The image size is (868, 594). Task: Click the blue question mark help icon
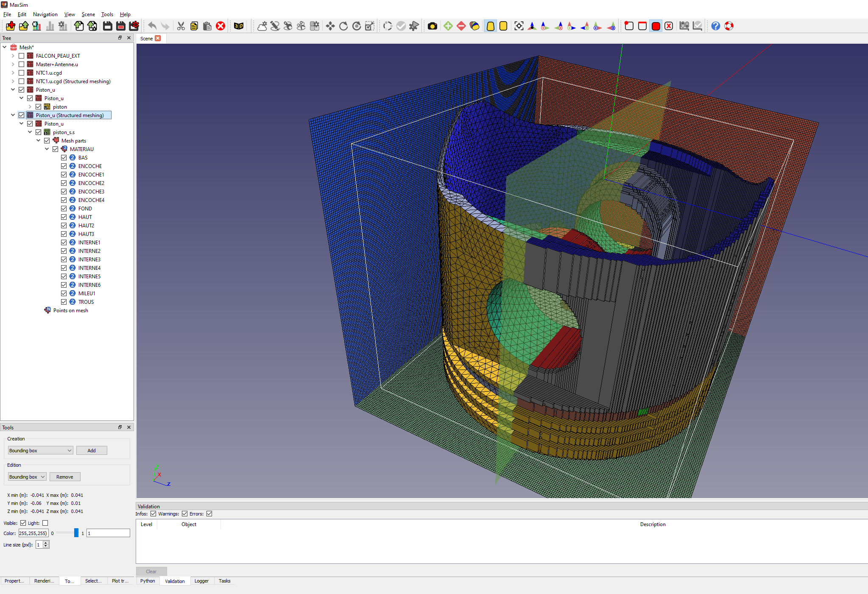(x=715, y=26)
